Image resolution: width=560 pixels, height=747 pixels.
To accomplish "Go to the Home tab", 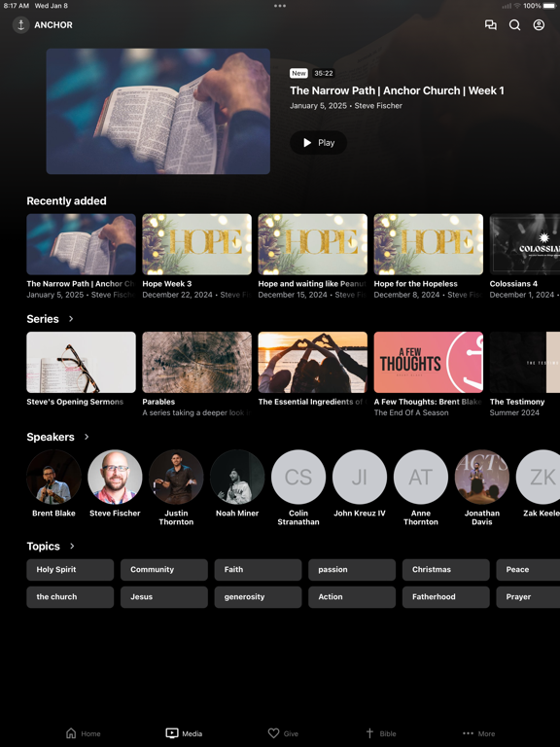I will click(x=83, y=733).
